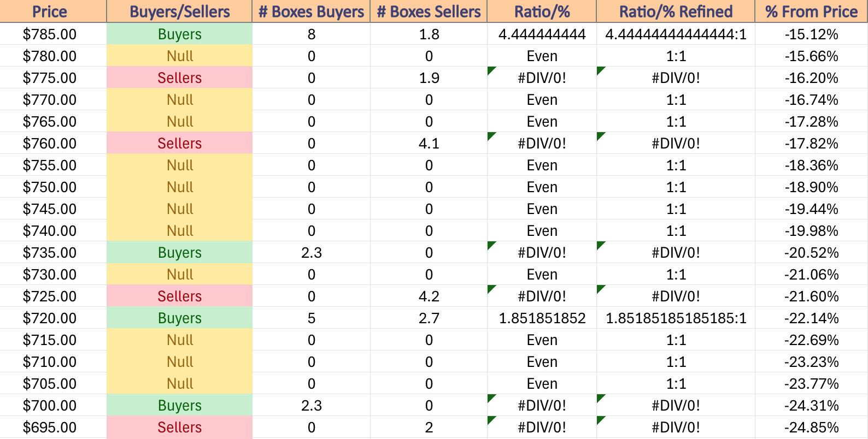Click the 1:1 cell in the $755.00 row
Image resolution: width=868 pixels, height=439 pixels.
[676, 165]
